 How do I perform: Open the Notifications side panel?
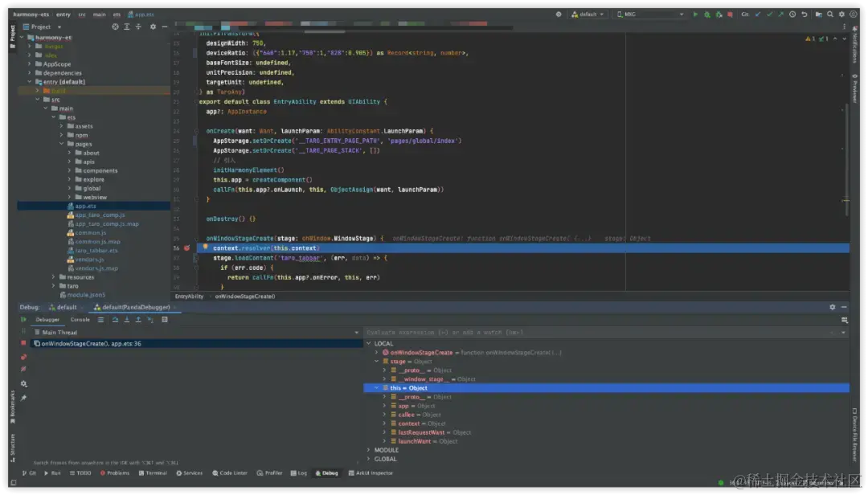point(854,44)
